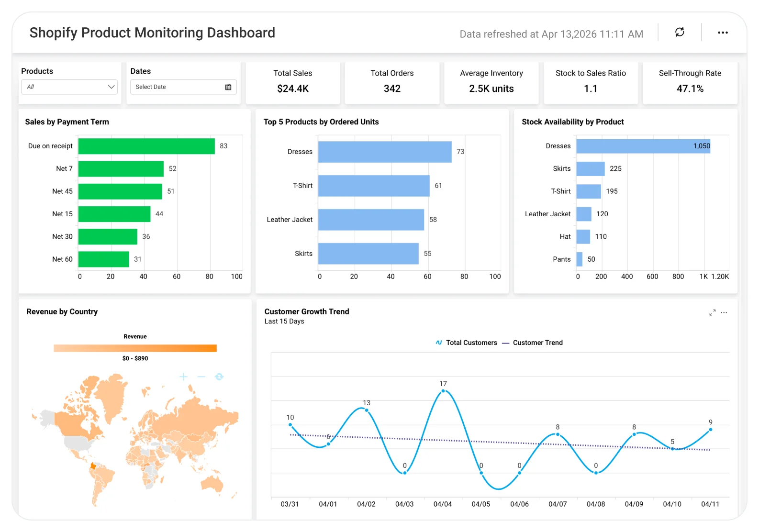Click the Net 60 green bar

tap(104, 259)
